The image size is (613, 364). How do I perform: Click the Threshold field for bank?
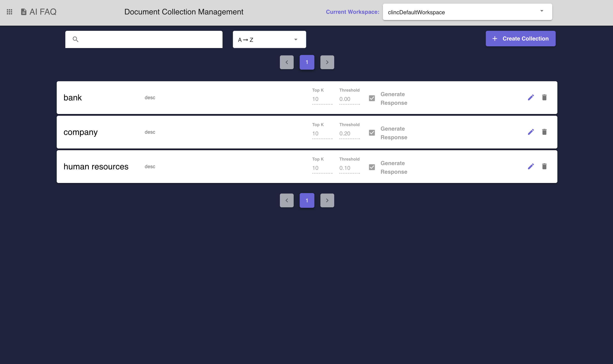pyautogui.click(x=350, y=99)
